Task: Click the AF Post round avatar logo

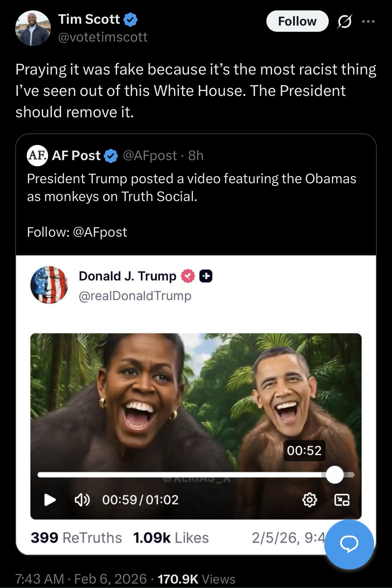Action: pos(37,155)
